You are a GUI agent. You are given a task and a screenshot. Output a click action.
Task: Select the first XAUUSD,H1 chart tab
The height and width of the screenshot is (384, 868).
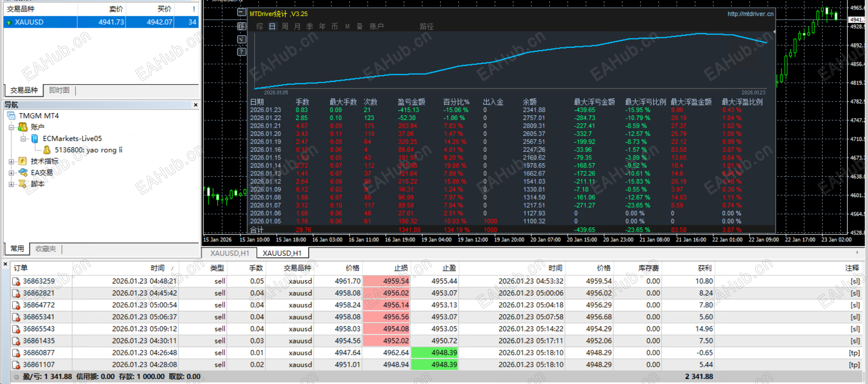tap(230, 253)
